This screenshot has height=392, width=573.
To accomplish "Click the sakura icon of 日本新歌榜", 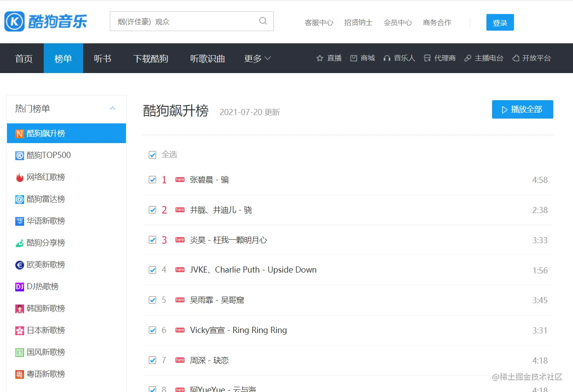I will tap(20, 330).
